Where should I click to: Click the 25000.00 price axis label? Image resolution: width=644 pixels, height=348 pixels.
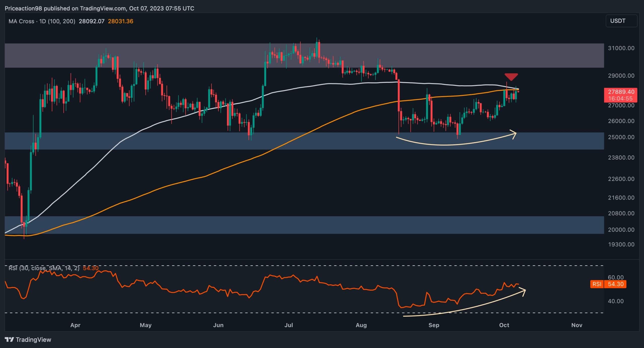coord(621,137)
